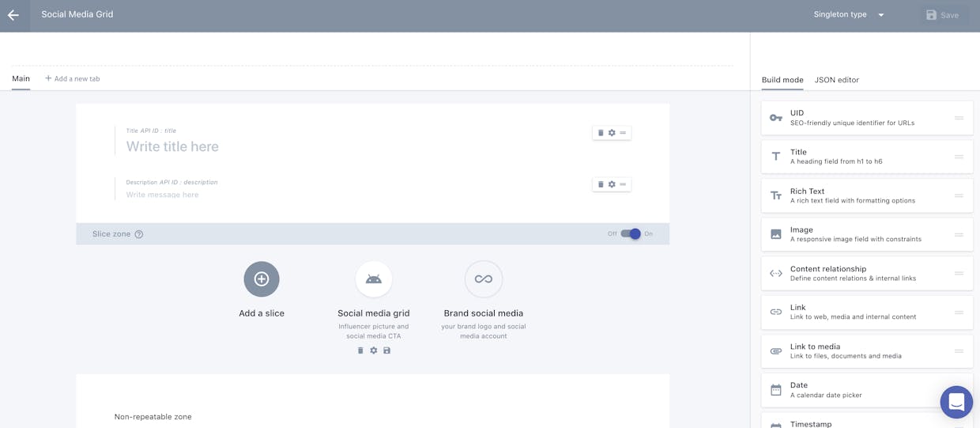
Task: Switch to the Main tab
Action: [x=21, y=78]
